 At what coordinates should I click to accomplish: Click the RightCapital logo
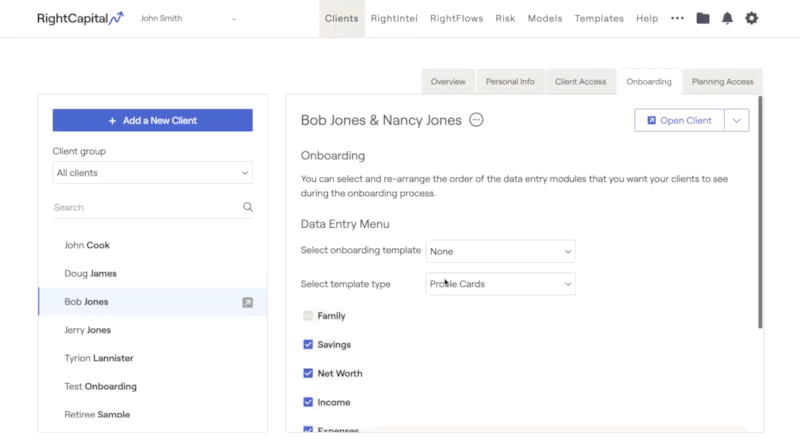pos(80,18)
